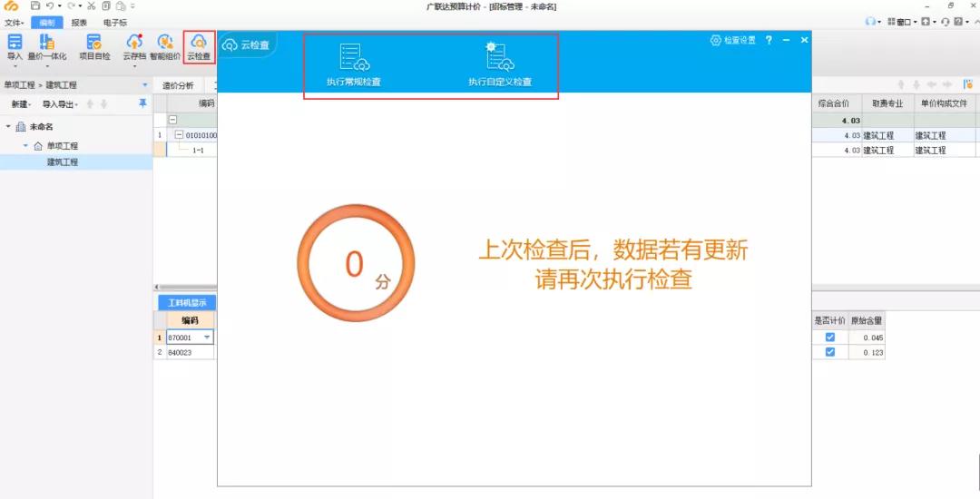Open 检查设置 check settings

732,40
